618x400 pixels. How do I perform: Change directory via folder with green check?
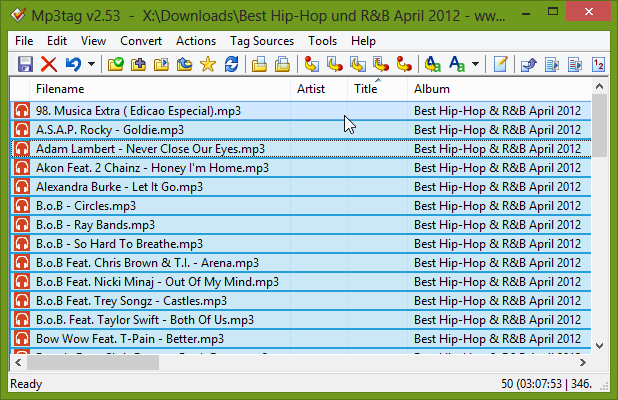[x=116, y=64]
